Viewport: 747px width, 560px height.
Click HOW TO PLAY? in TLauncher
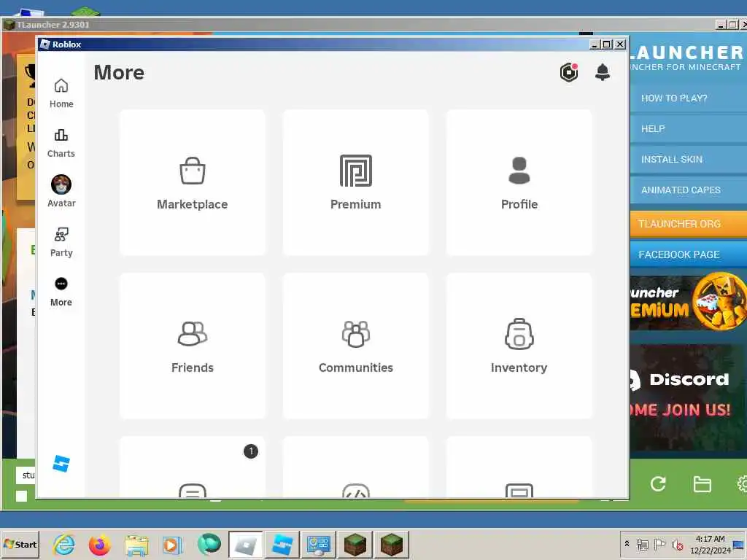[x=689, y=98]
